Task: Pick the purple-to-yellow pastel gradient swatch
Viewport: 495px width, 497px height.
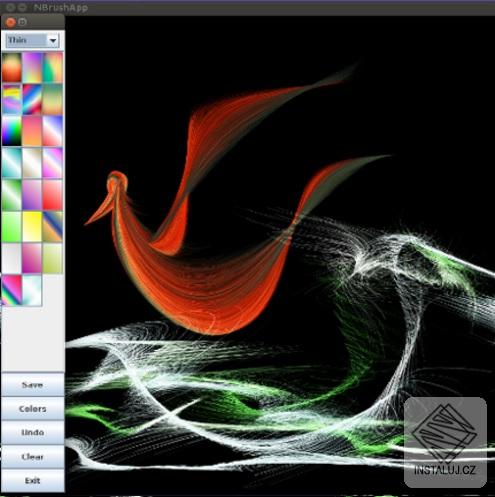Action: pos(32,68)
